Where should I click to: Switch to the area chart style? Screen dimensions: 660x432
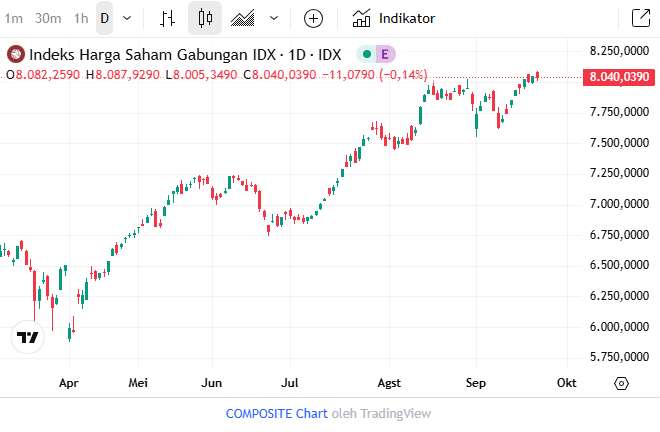pos(242,18)
